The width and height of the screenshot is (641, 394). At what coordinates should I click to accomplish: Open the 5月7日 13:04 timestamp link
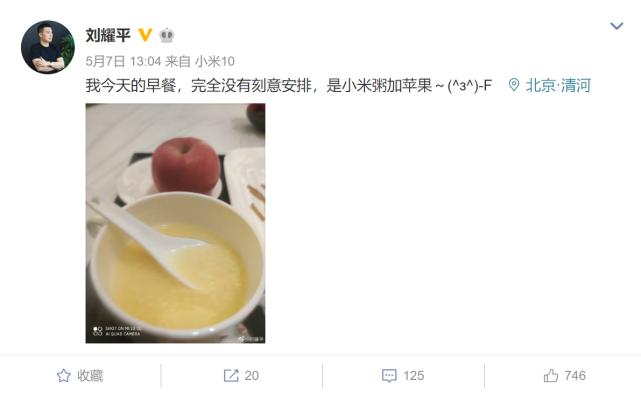click(123, 61)
